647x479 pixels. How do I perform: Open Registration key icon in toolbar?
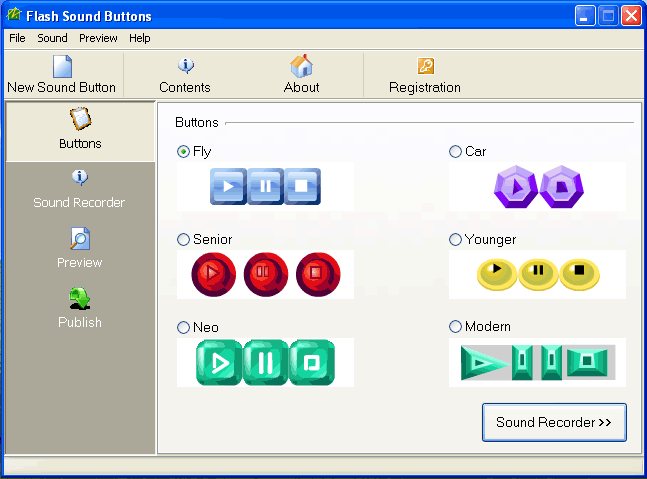coord(425,66)
